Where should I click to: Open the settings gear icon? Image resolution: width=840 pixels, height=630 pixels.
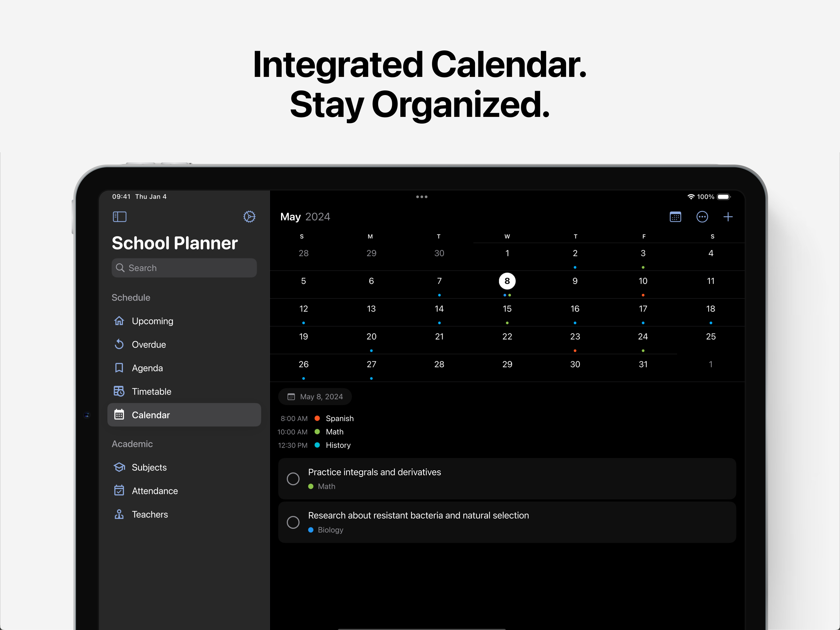click(x=249, y=217)
